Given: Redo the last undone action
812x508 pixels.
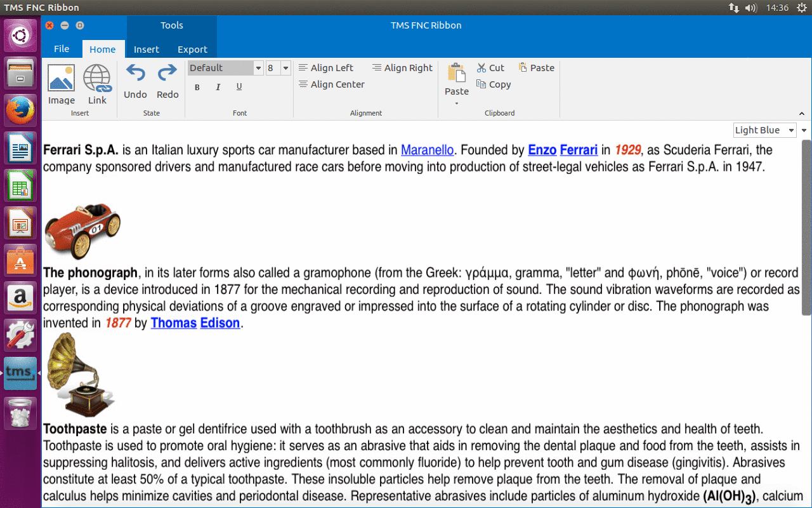Looking at the screenshot, I should (x=167, y=81).
